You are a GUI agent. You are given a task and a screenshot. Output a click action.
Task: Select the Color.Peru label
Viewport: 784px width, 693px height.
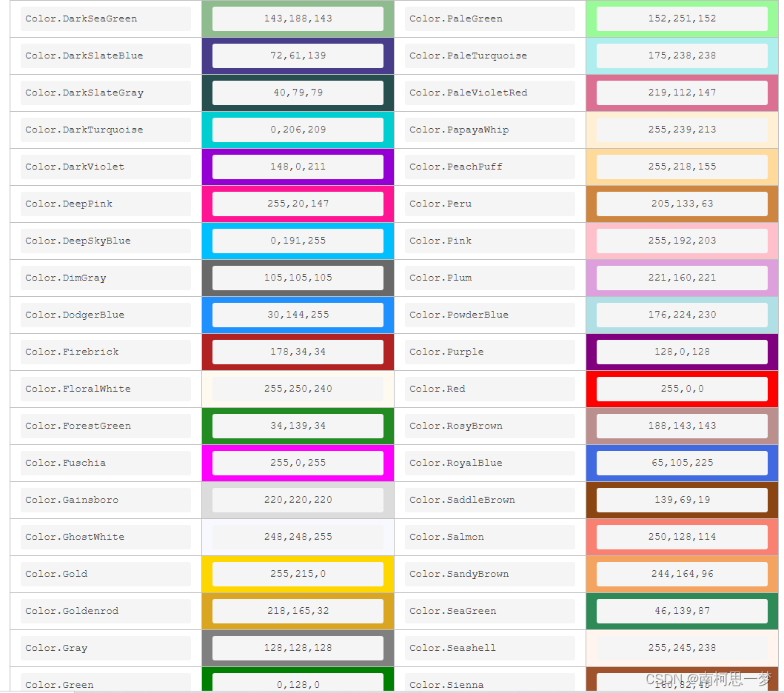coord(490,204)
